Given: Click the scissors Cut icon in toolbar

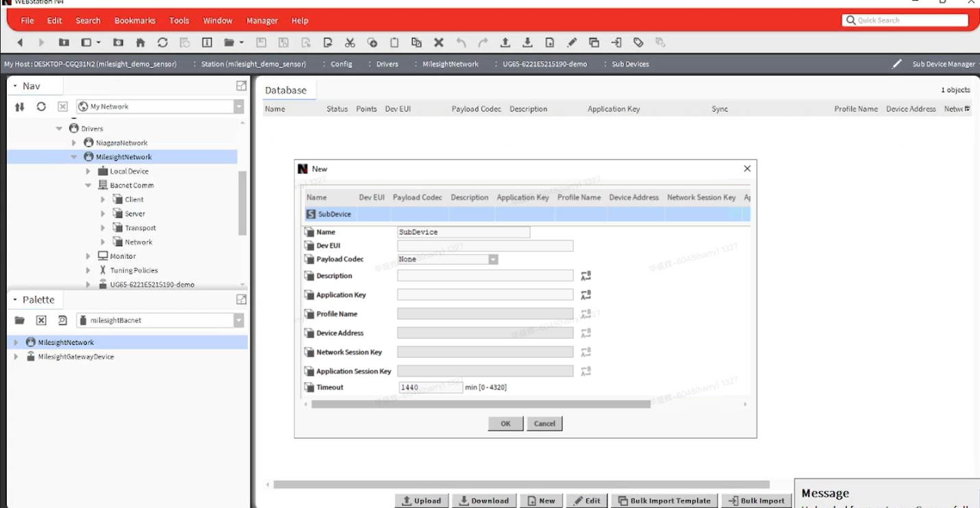Looking at the screenshot, I should [x=350, y=42].
